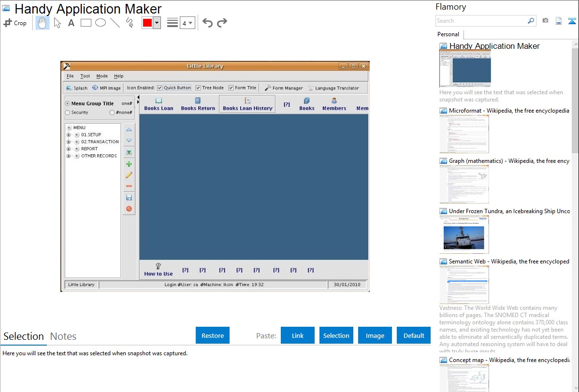
Task: Click the document icon beside the camera
Action: tap(559, 21)
